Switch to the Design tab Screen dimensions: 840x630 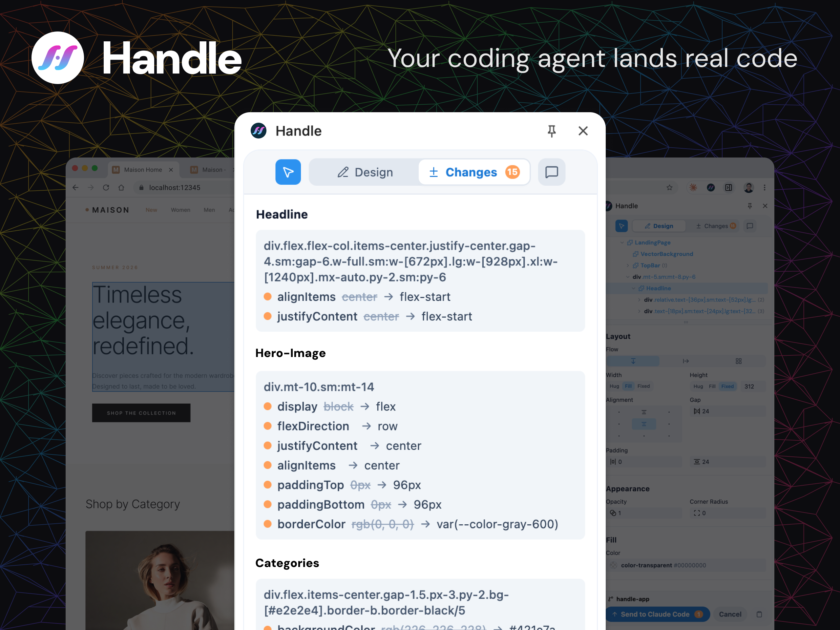point(365,172)
